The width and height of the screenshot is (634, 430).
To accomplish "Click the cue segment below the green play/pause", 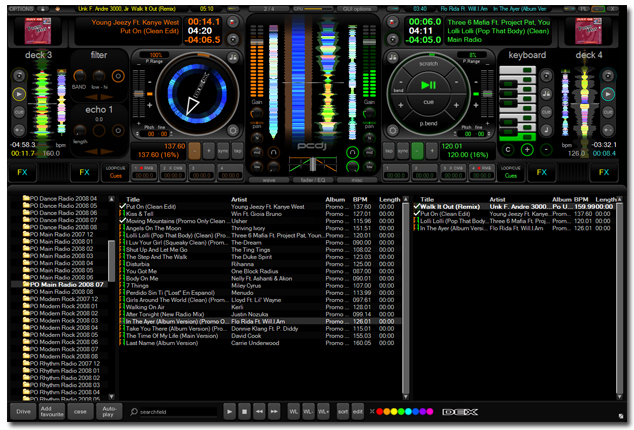I will (x=428, y=102).
